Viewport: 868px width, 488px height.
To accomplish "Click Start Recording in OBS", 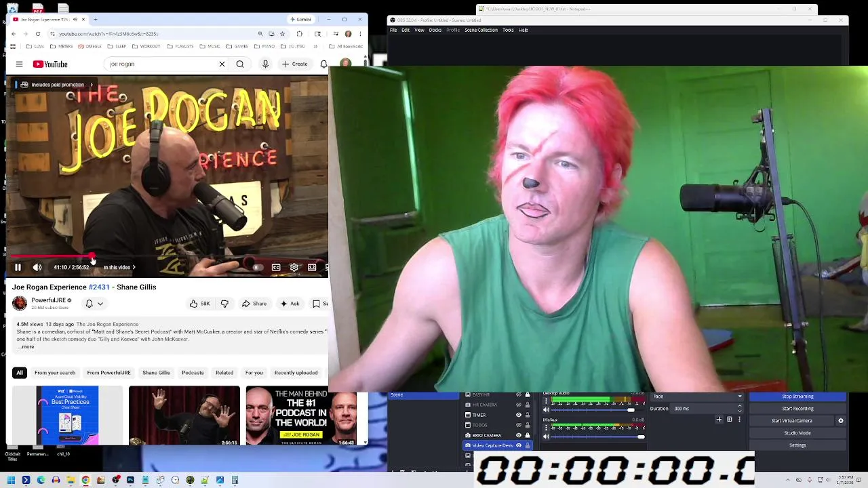I will point(797,409).
